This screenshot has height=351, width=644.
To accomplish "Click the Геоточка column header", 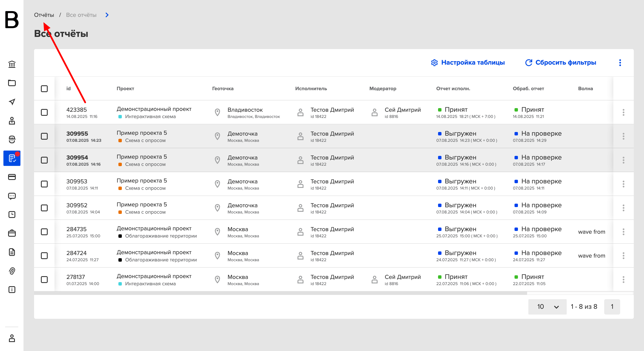I will click(223, 89).
